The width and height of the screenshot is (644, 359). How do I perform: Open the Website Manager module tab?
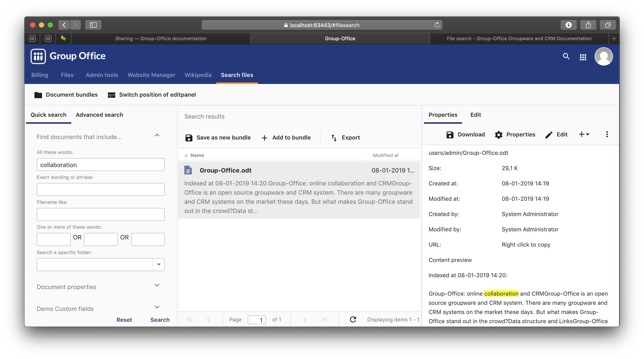[151, 75]
